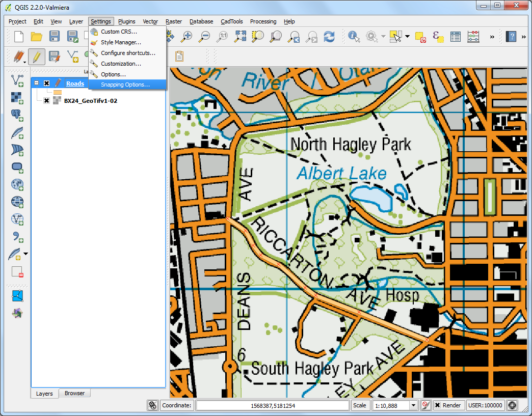Open the Scale dropdown
This screenshot has width=532, height=416.
(413, 405)
